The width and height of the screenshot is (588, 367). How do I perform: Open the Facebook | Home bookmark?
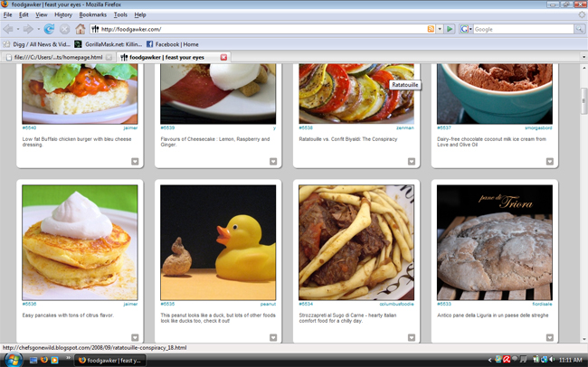(176, 43)
